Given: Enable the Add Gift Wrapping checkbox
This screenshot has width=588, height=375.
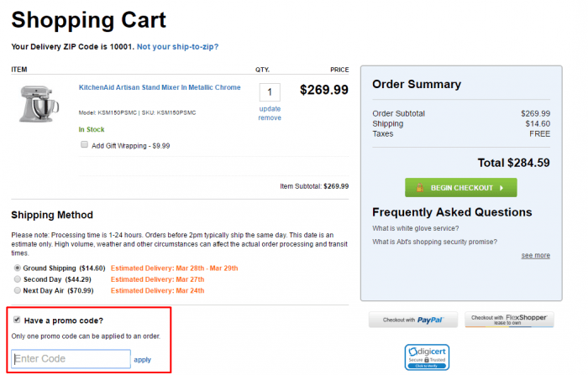Looking at the screenshot, I should (x=84, y=144).
